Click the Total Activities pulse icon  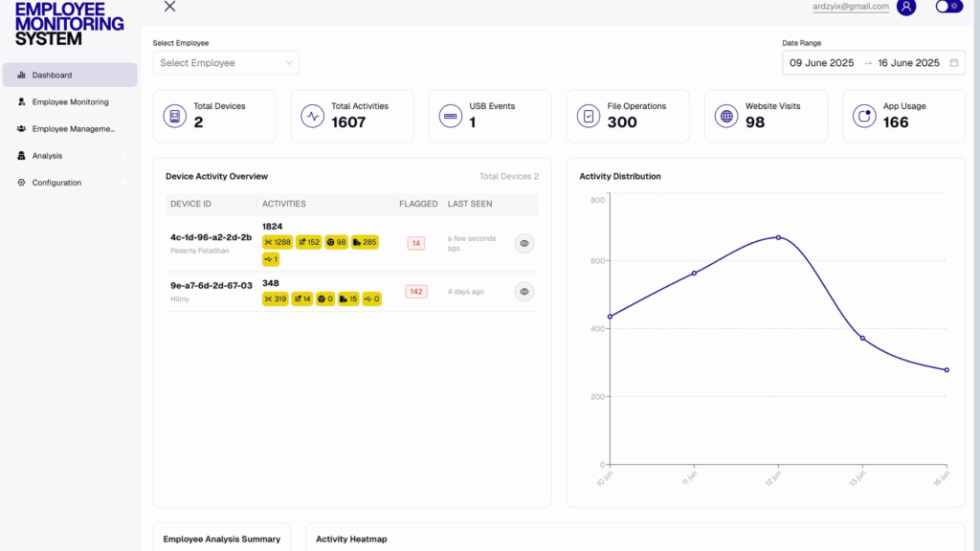[x=312, y=116]
